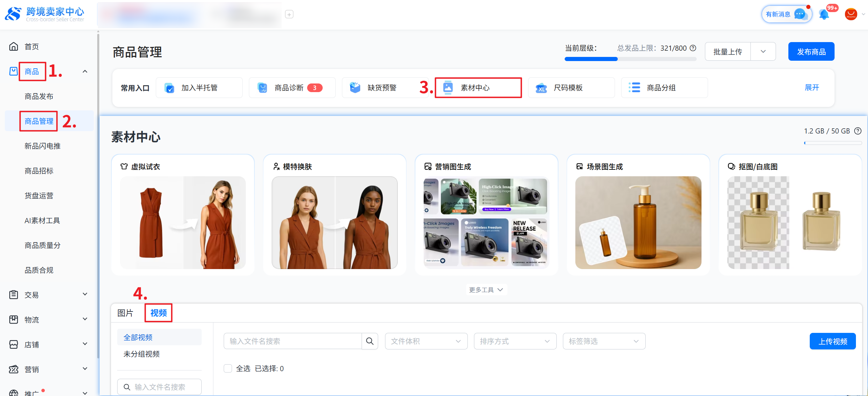The image size is (868, 396).
Task: Switch to the 图片 tab
Action: coord(125,313)
